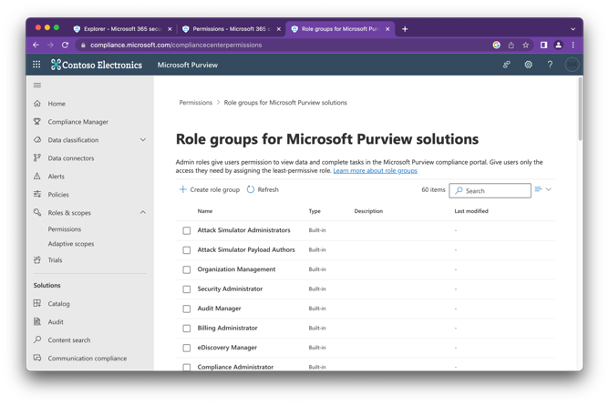Click Create role group button

click(209, 189)
